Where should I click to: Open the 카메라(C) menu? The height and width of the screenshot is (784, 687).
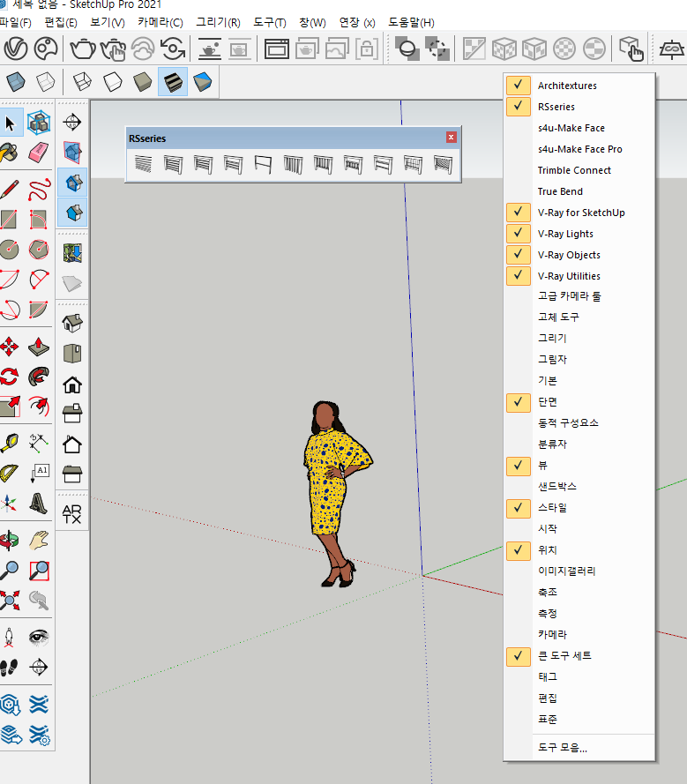pos(161,23)
